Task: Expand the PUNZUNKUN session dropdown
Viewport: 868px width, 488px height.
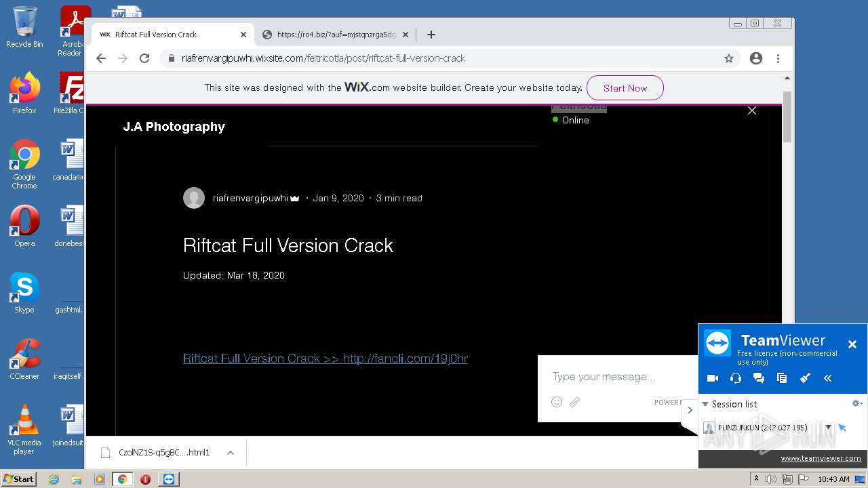Action: (x=828, y=428)
